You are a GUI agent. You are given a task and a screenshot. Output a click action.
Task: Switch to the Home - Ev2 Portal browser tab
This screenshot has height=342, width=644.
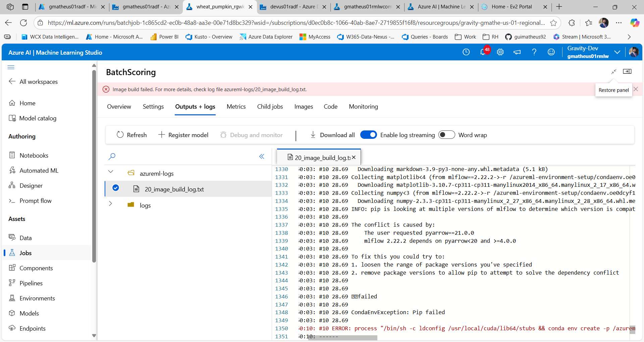coord(514,7)
